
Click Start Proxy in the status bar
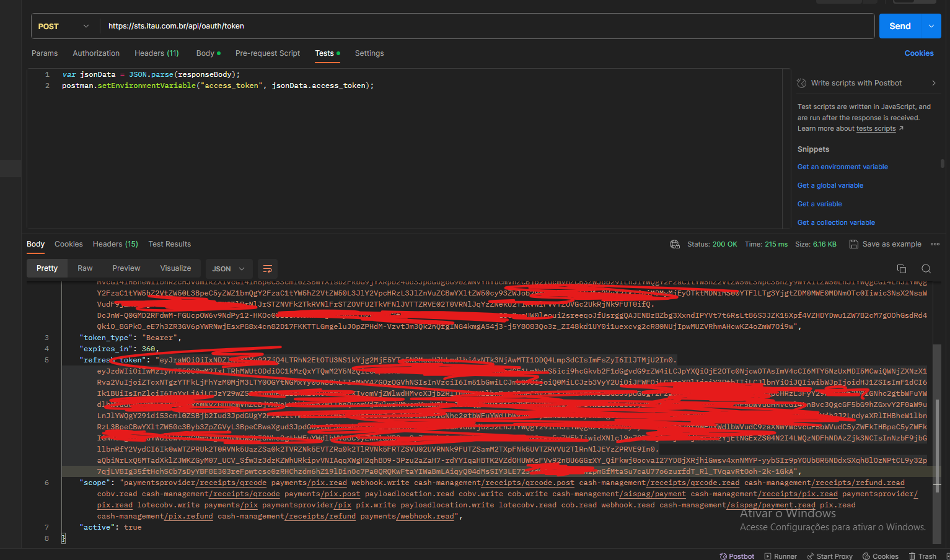[830, 556]
